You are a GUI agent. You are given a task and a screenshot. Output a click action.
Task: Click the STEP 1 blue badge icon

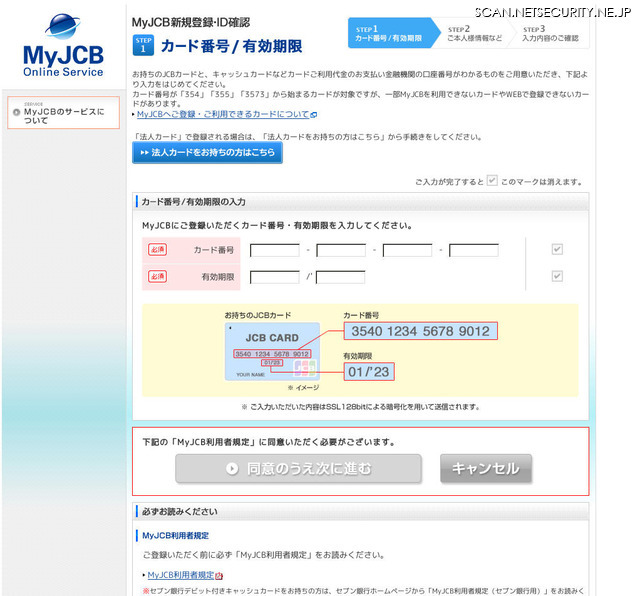(x=143, y=45)
